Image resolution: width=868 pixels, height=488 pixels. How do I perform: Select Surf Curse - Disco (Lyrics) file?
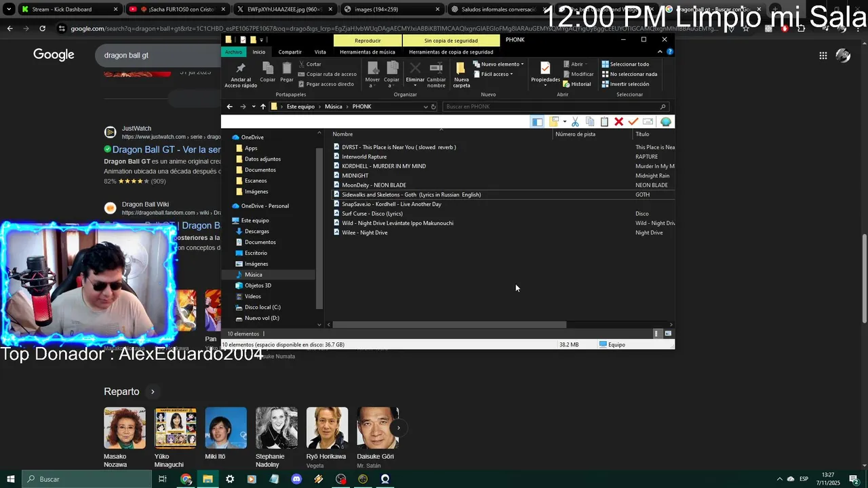pos(372,213)
